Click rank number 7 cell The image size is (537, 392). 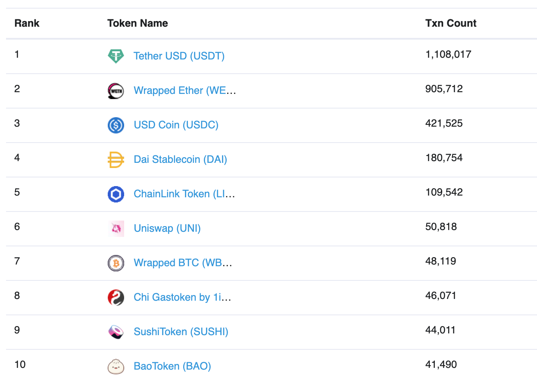[17, 261]
